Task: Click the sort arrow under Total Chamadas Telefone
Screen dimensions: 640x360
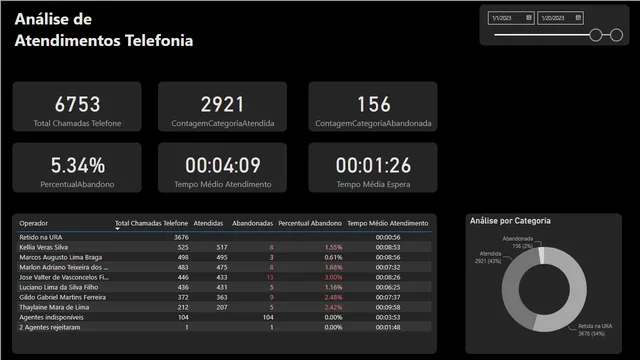Action: click(117, 229)
